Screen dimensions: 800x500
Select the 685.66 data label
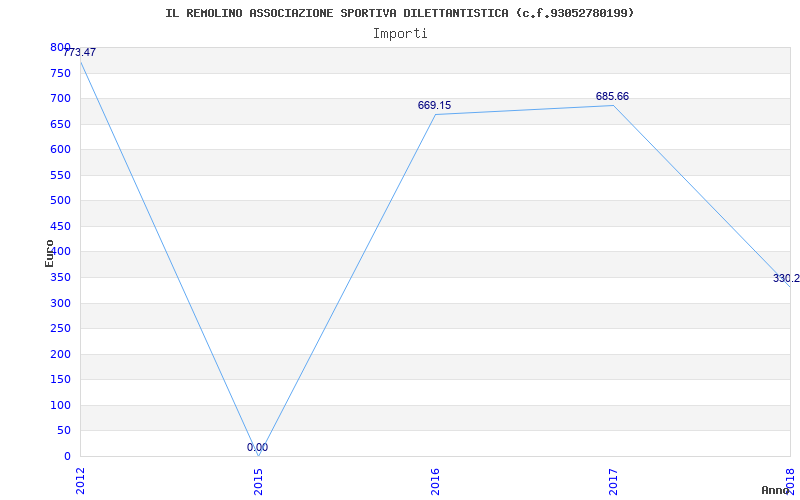pos(612,96)
